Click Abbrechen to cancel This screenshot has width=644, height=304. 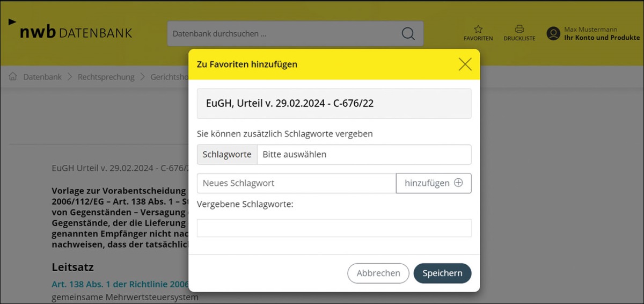coord(378,273)
